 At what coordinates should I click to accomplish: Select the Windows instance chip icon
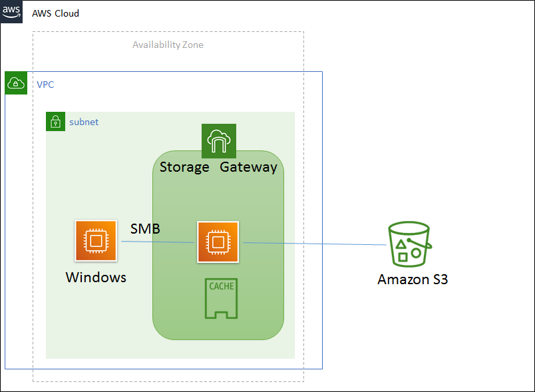[96, 241]
